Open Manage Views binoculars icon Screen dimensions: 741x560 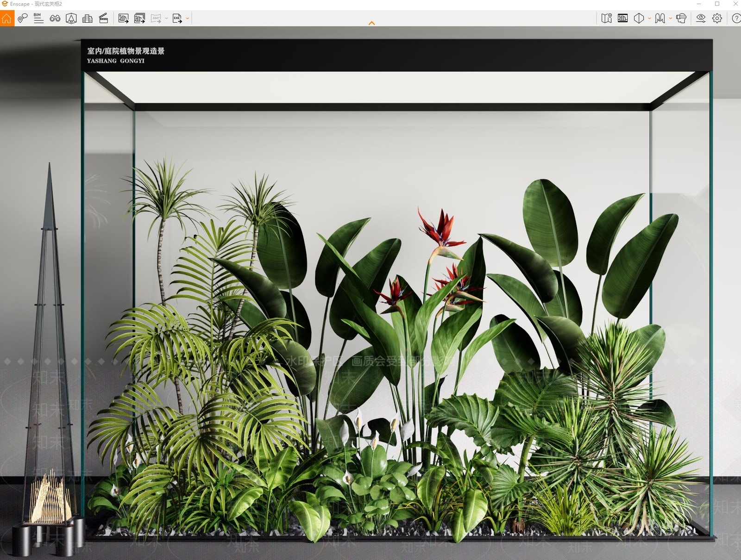(x=55, y=19)
